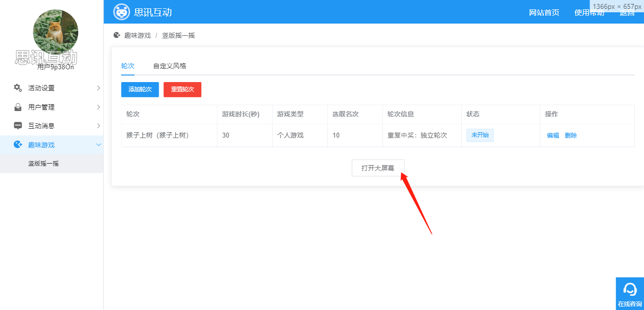Viewport: 644px width, 310px height.
Task: Click the game duration value 30
Action: click(225, 135)
